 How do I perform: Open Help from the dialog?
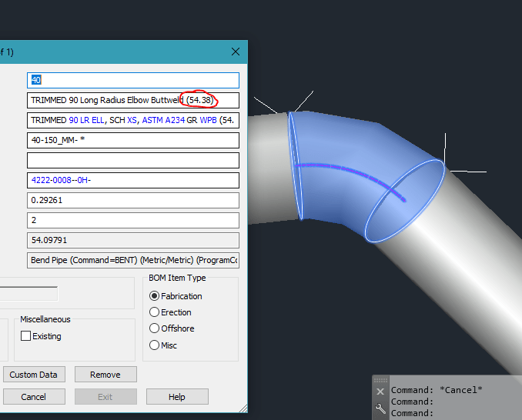coord(177,397)
